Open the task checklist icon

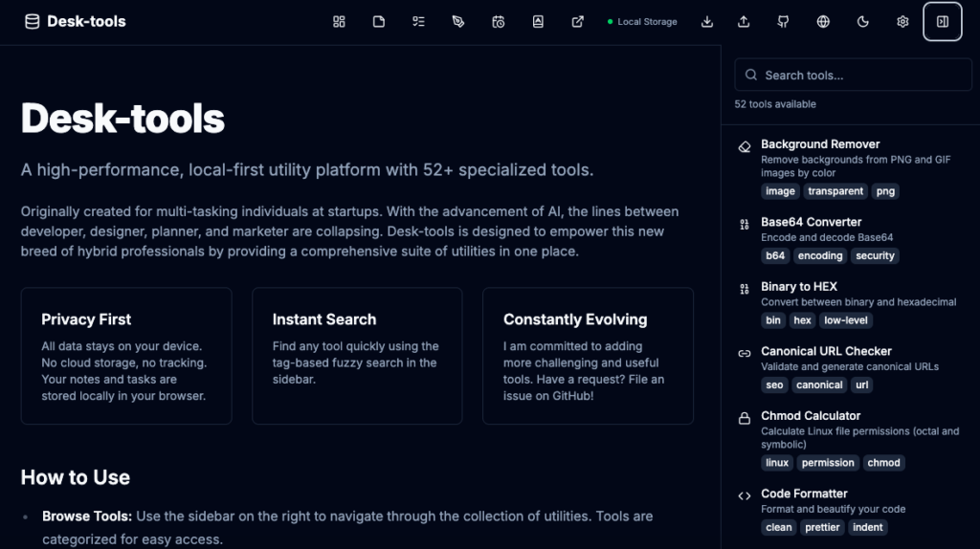click(419, 22)
